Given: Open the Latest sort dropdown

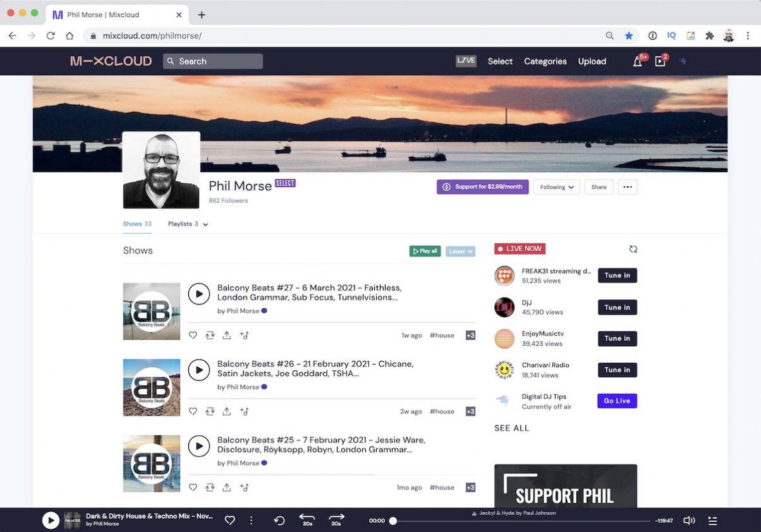Looking at the screenshot, I should [460, 251].
